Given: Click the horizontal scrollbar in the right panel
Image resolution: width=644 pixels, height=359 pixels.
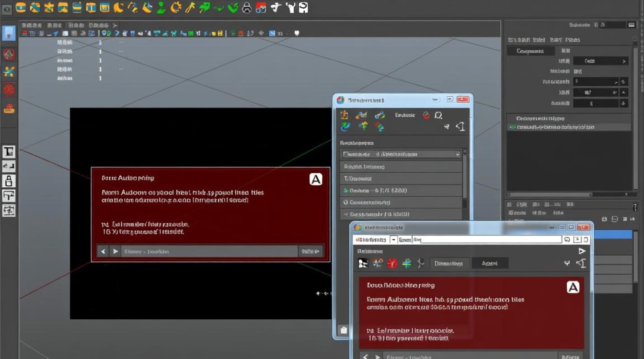Looking at the screenshot, I should 568,195.
